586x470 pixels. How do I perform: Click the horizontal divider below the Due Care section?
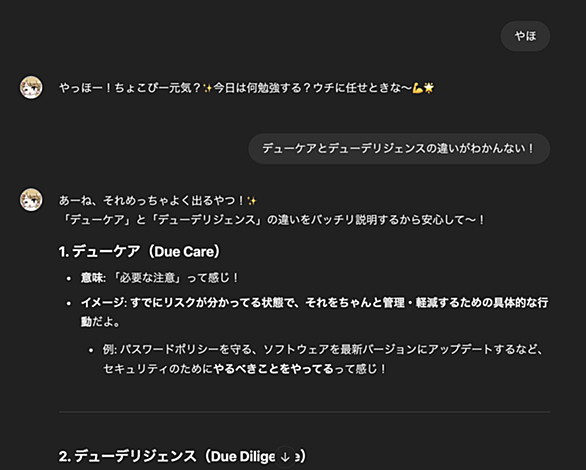tap(304, 412)
